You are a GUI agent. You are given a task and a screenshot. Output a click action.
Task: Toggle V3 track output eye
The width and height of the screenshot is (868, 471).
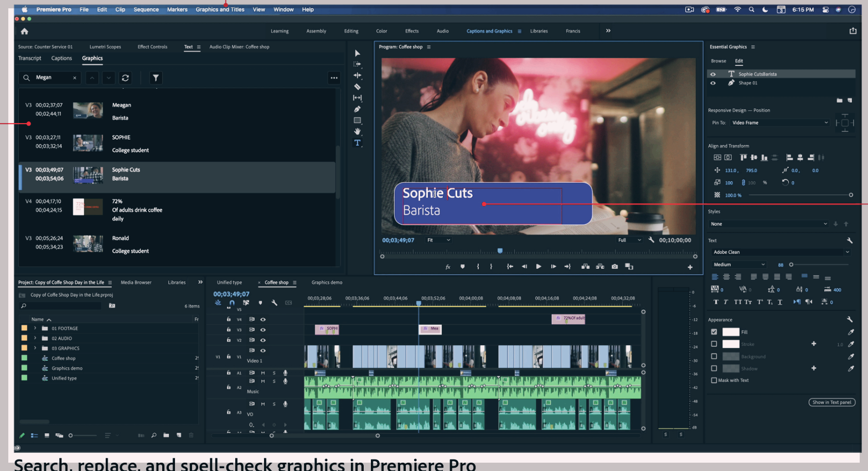263,330
